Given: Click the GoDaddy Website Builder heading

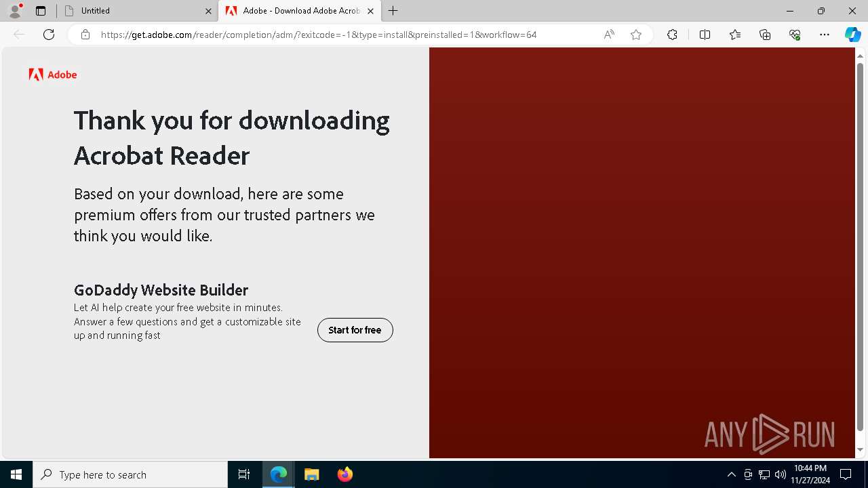Looking at the screenshot, I should point(161,290).
